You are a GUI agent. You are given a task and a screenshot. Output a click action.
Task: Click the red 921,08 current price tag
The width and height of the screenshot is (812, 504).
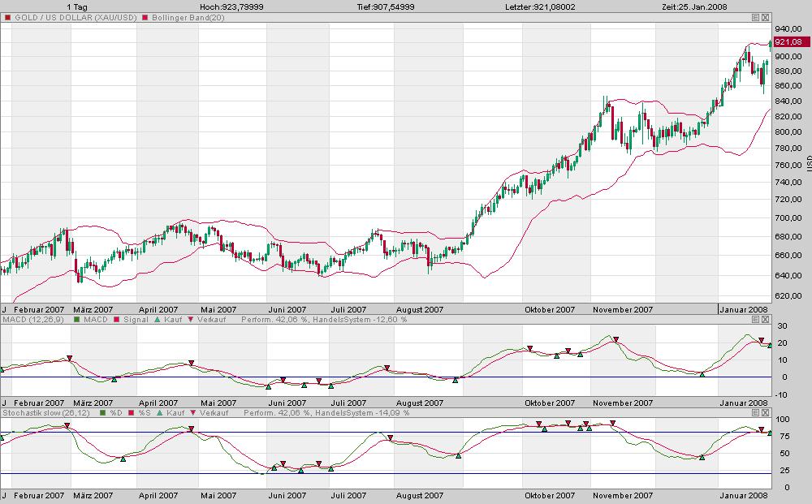pyautogui.click(x=788, y=42)
